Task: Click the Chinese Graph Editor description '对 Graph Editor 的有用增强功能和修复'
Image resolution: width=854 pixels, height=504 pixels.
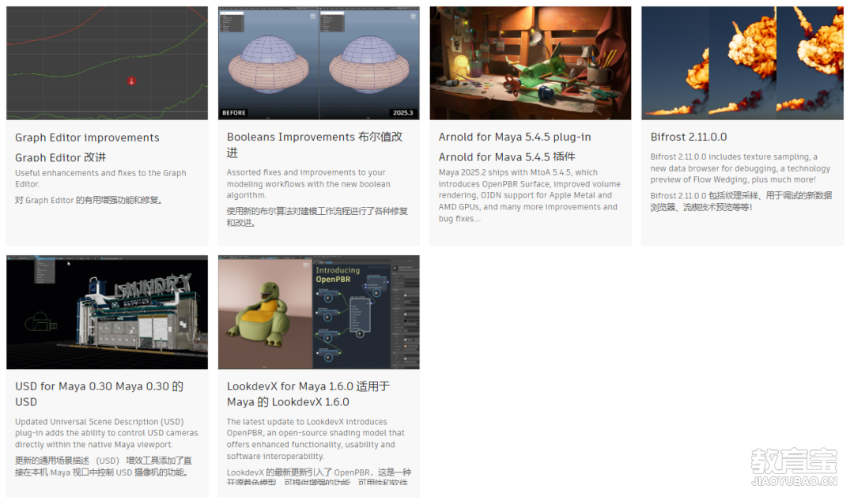Action: pyautogui.click(x=89, y=201)
